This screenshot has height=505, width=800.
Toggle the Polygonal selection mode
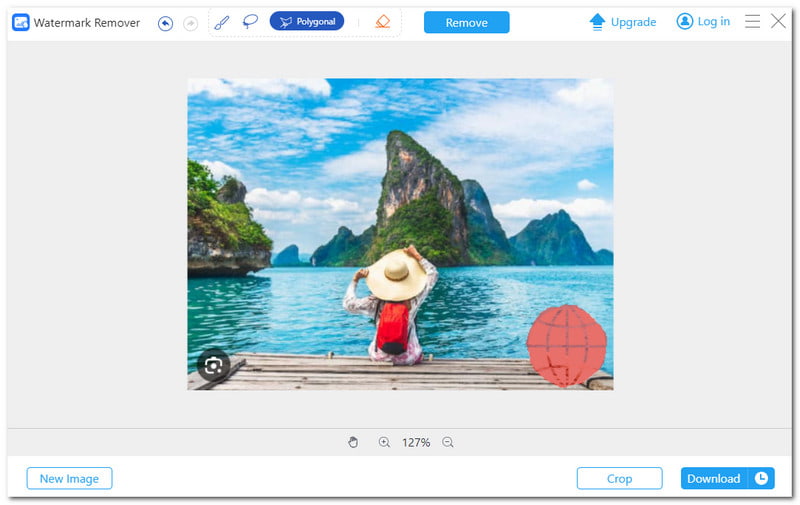pyautogui.click(x=307, y=22)
